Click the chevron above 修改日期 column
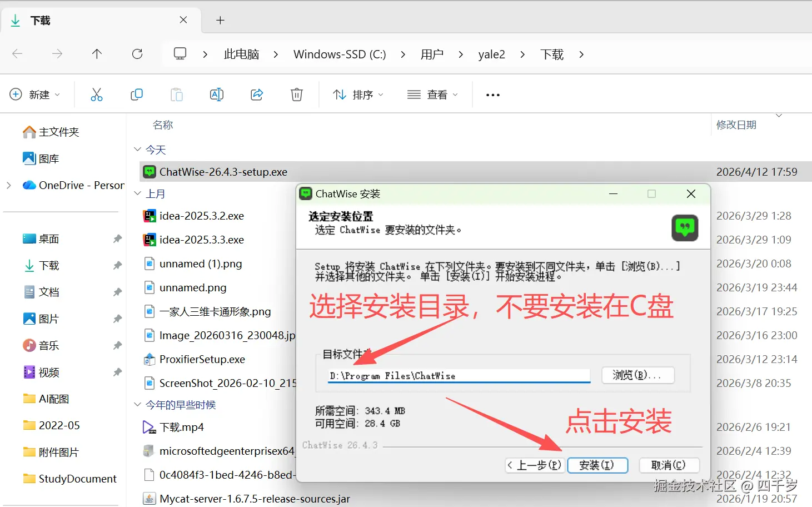The width and height of the screenshot is (812, 507). pos(779,116)
